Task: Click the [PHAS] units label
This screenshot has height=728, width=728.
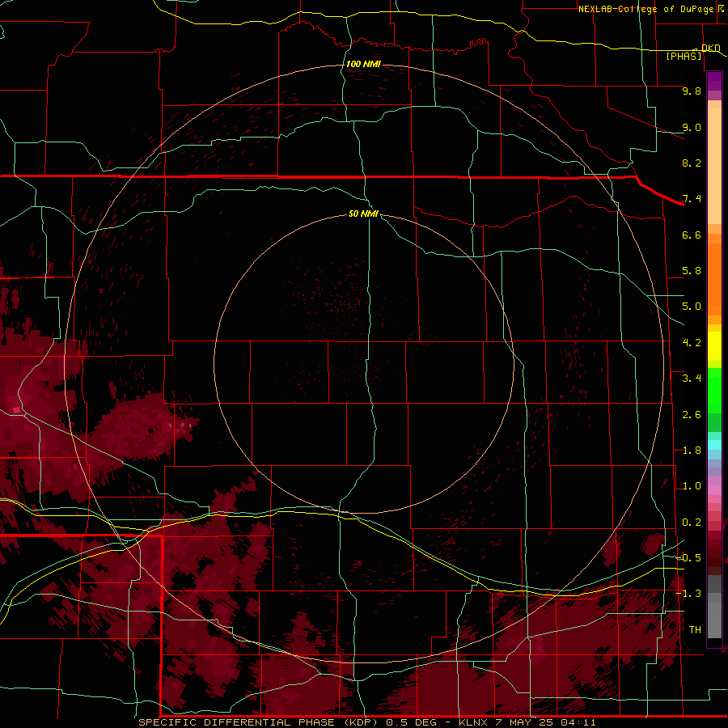Action: 684,57
